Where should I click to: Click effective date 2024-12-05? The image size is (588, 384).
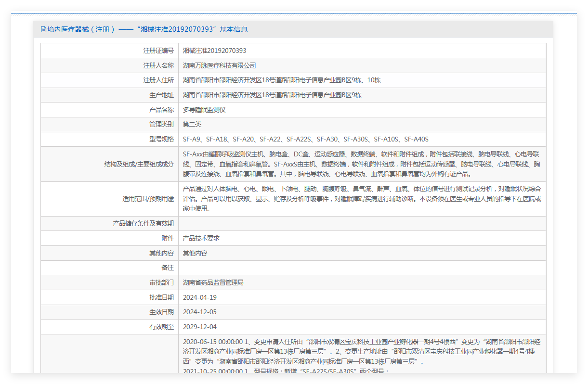point(199,312)
